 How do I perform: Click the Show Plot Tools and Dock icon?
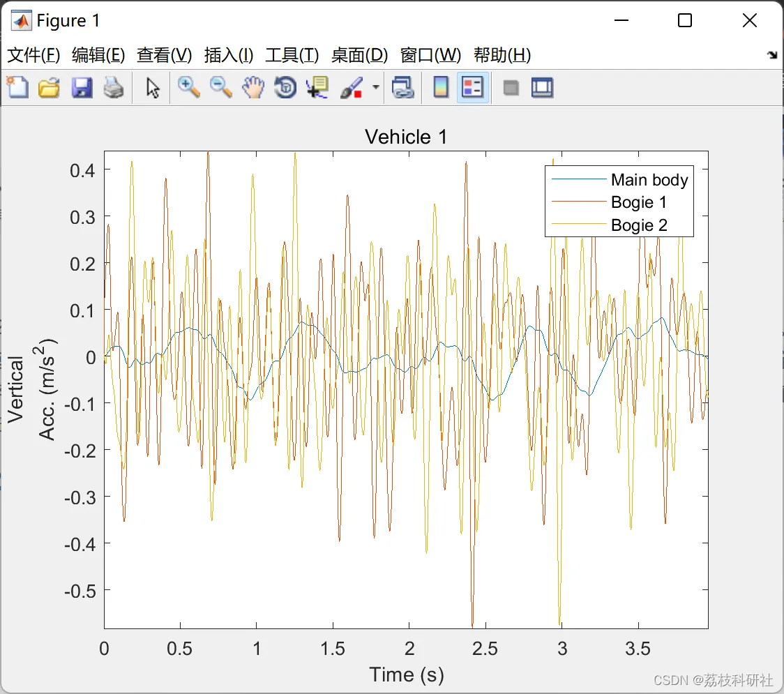542,87
